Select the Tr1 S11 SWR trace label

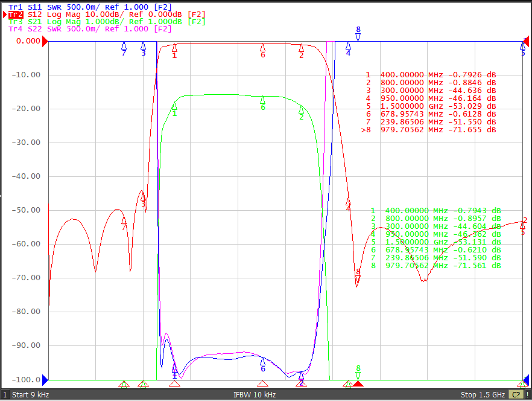point(90,7)
